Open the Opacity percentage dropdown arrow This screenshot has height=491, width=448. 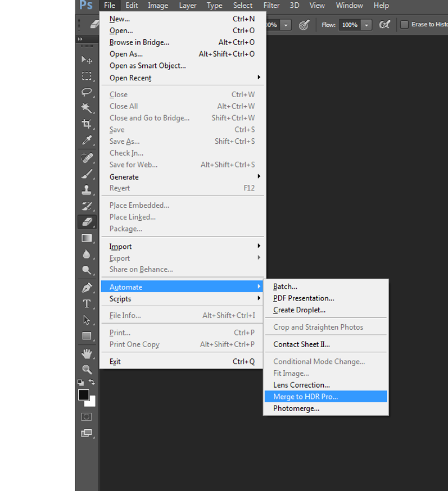286,25
